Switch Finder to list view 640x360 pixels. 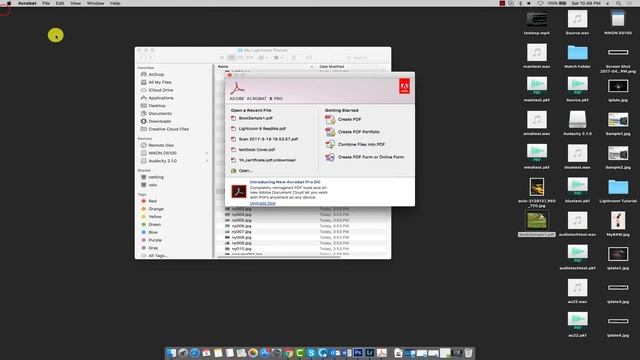point(231,58)
